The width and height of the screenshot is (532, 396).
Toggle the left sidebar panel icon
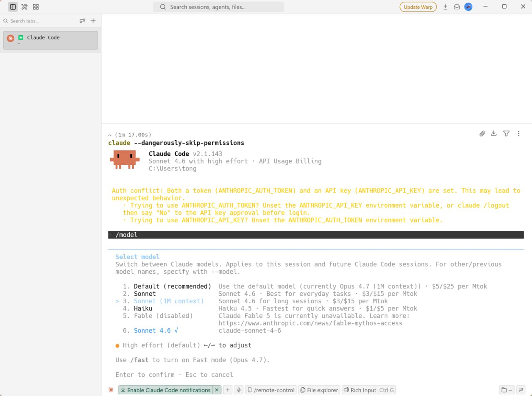[13, 7]
